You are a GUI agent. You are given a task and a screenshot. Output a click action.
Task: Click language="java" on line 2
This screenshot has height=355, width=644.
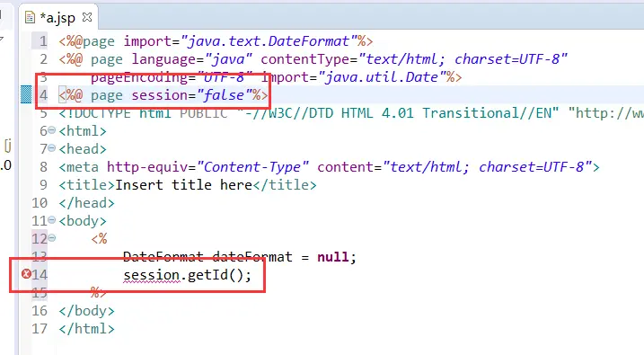pos(192,59)
